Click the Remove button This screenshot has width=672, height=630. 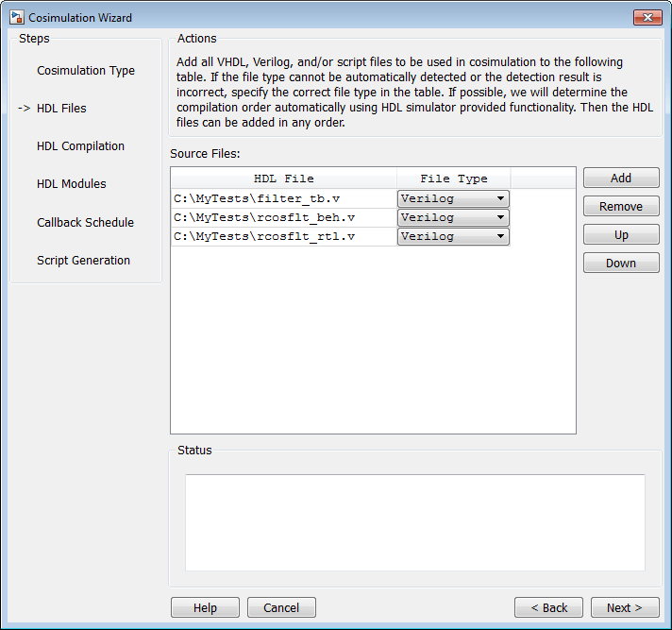621,206
